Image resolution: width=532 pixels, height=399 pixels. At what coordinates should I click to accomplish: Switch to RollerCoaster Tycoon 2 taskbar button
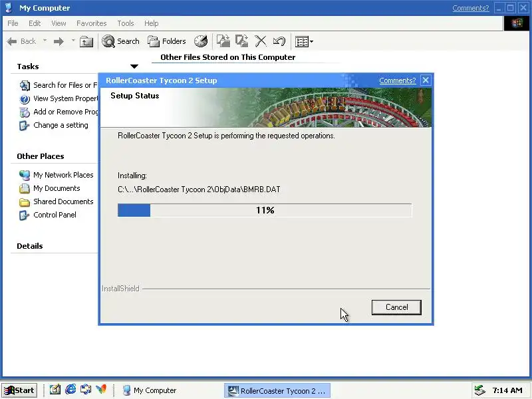(277, 391)
